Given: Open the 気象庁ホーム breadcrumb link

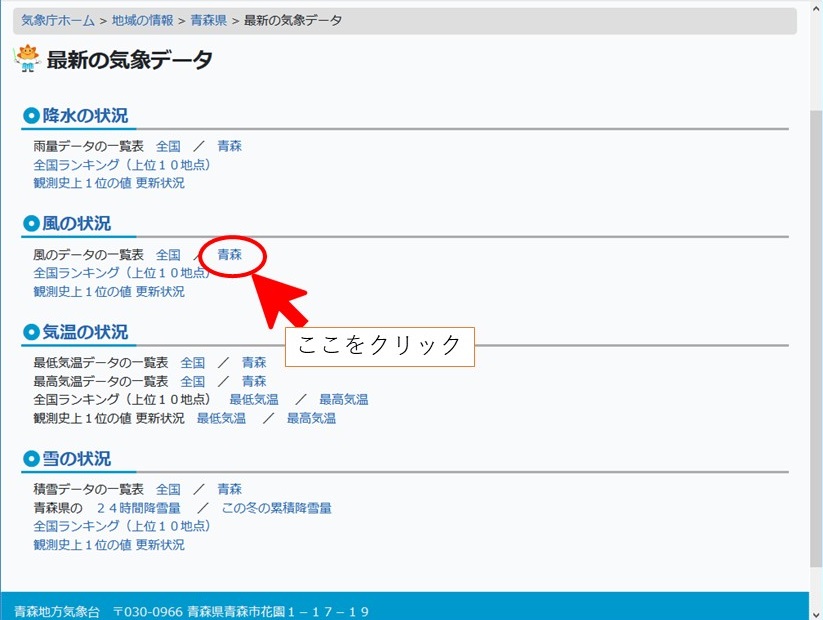Looking at the screenshot, I should (x=58, y=20).
